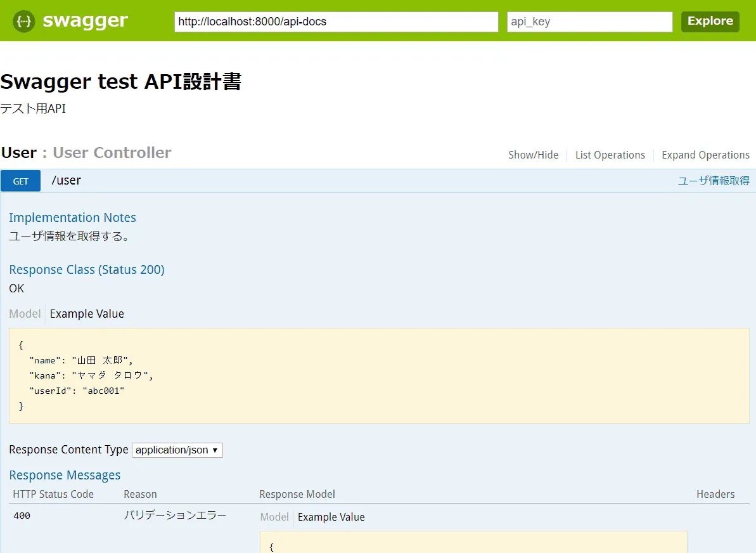Click the blue GET method badge

[x=20, y=181]
